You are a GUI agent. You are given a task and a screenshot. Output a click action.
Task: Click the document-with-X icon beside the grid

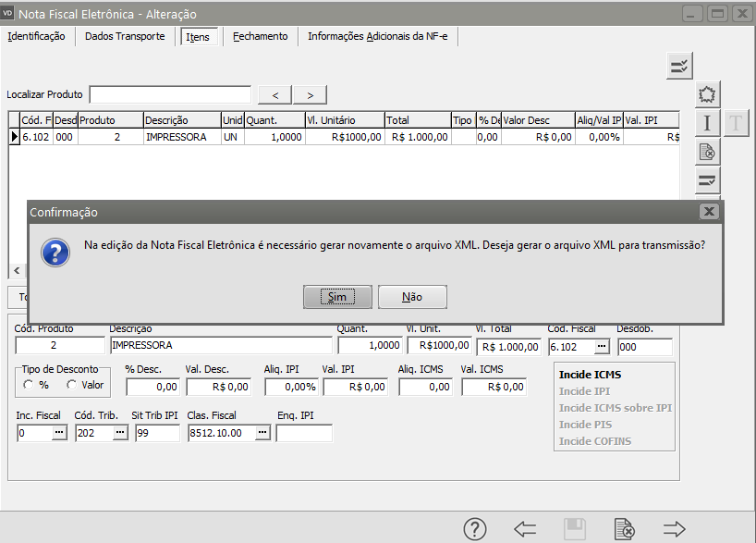point(707,152)
